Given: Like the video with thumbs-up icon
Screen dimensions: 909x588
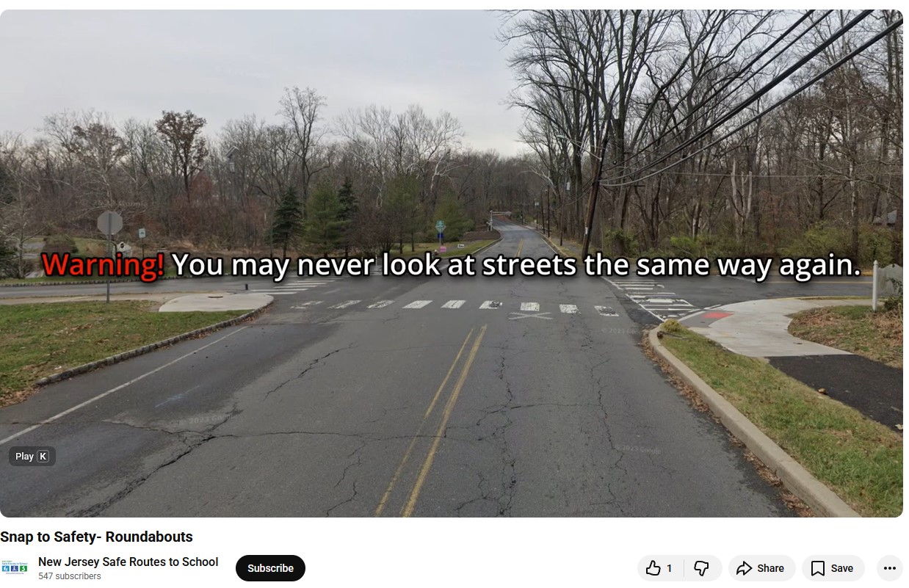Looking at the screenshot, I should 653,568.
